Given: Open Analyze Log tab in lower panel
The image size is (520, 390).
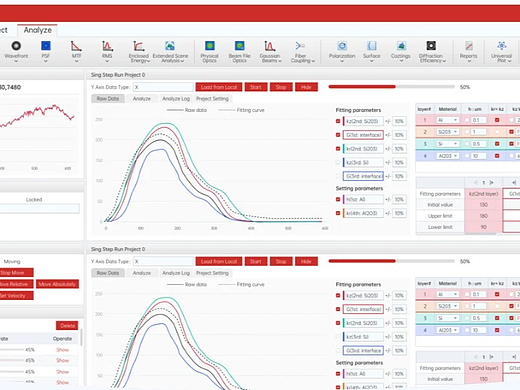Looking at the screenshot, I should (176, 273).
